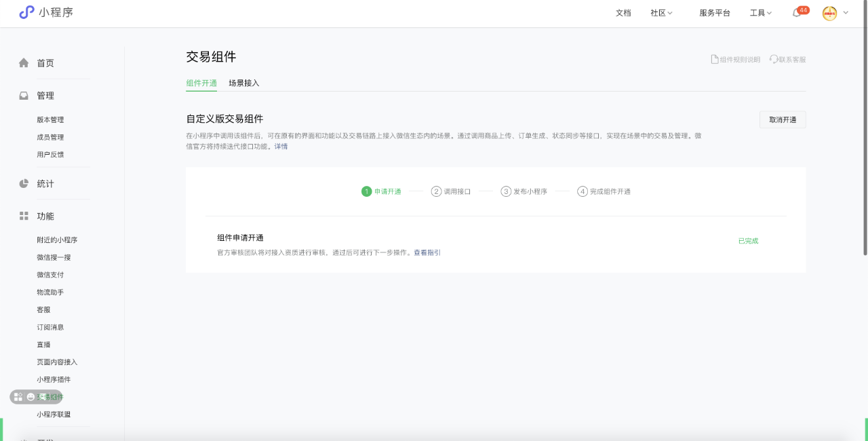
Task: Select 成员管理 in the sidebar
Action: click(x=50, y=138)
